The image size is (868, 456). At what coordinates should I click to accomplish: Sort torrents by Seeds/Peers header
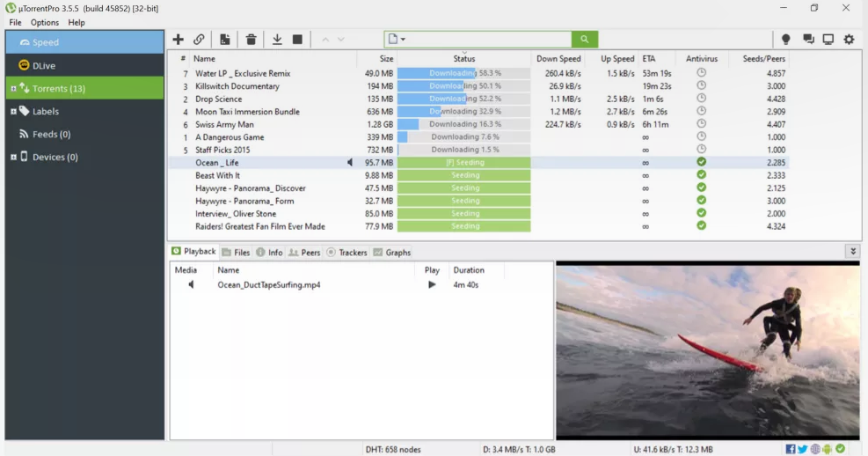click(x=763, y=59)
